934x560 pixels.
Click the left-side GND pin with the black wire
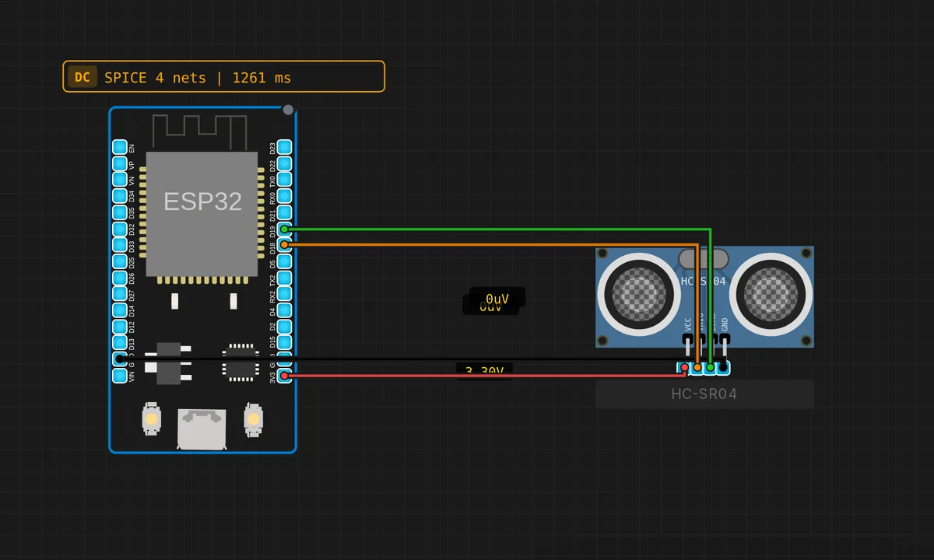[x=119, y=359]
